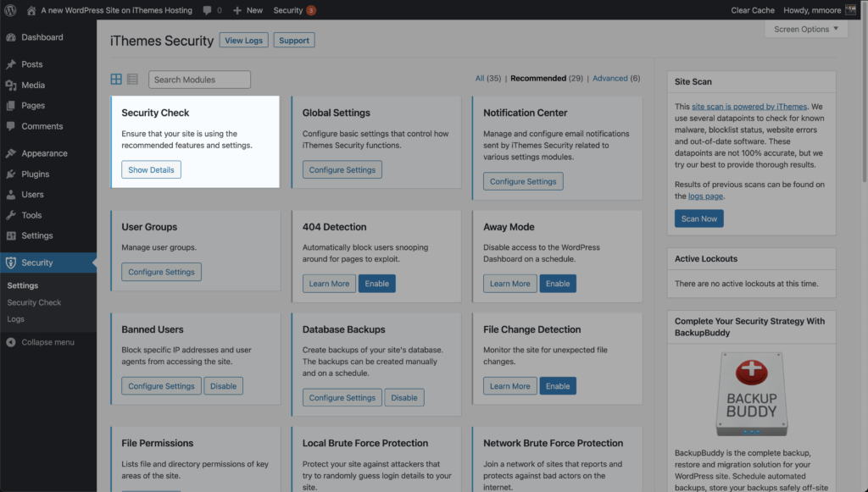
Task: Click the Settings sliders icon in sidebar
Action: [10, 235]
